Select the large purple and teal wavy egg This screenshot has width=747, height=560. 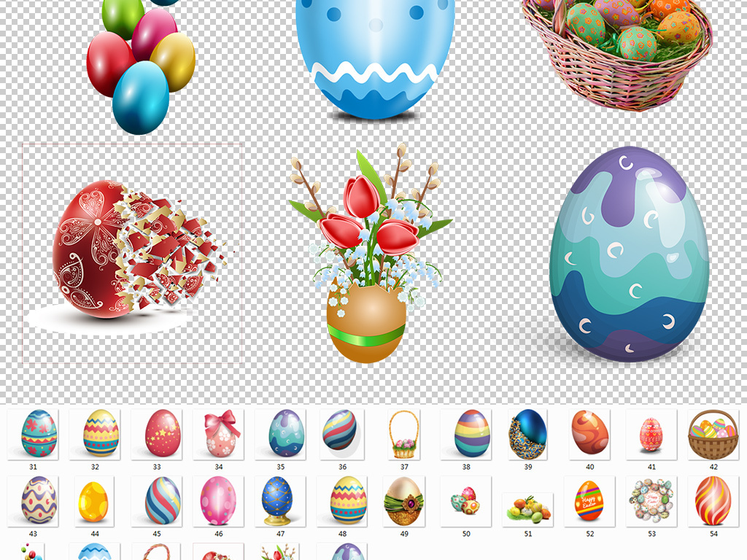click(x=629, y=255)
